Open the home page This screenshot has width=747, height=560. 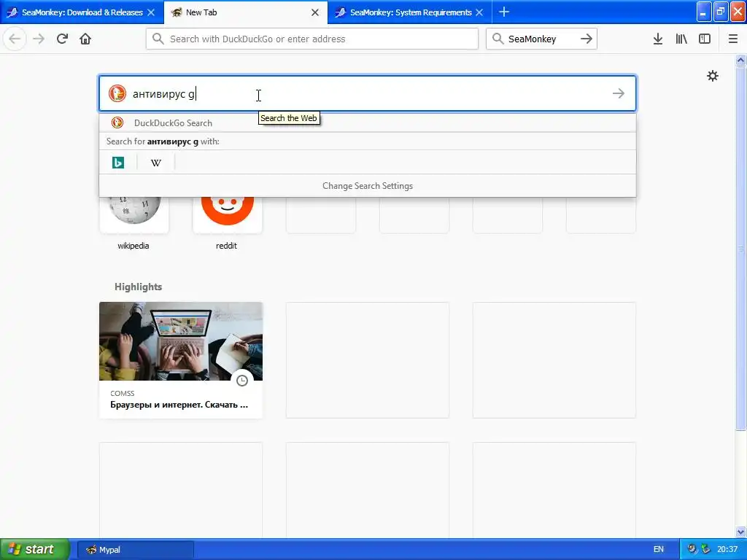click(85, 39)
